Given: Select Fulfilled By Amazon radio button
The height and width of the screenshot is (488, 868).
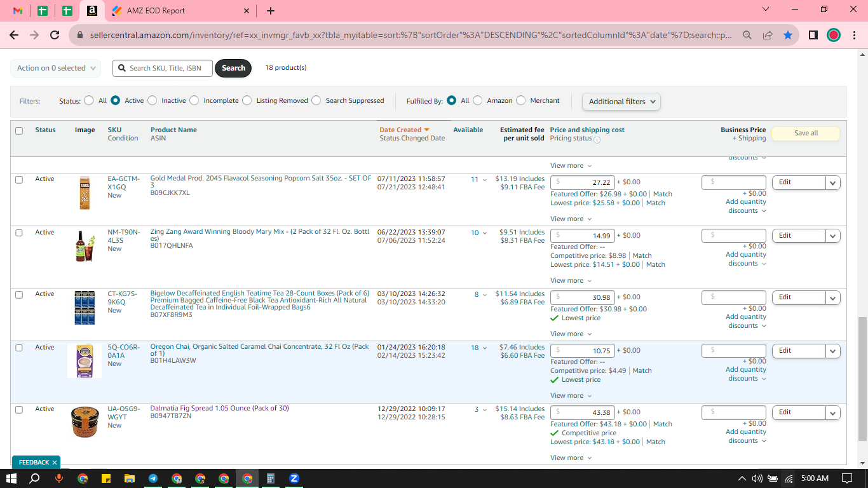Looking at the screenshot, I should pos(477,100).
